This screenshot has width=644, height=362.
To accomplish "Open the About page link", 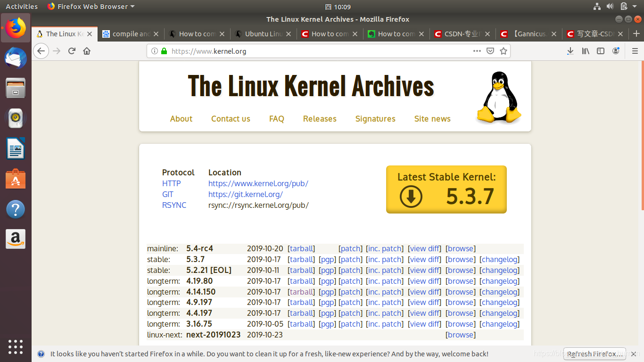I will tap(181, 119).
